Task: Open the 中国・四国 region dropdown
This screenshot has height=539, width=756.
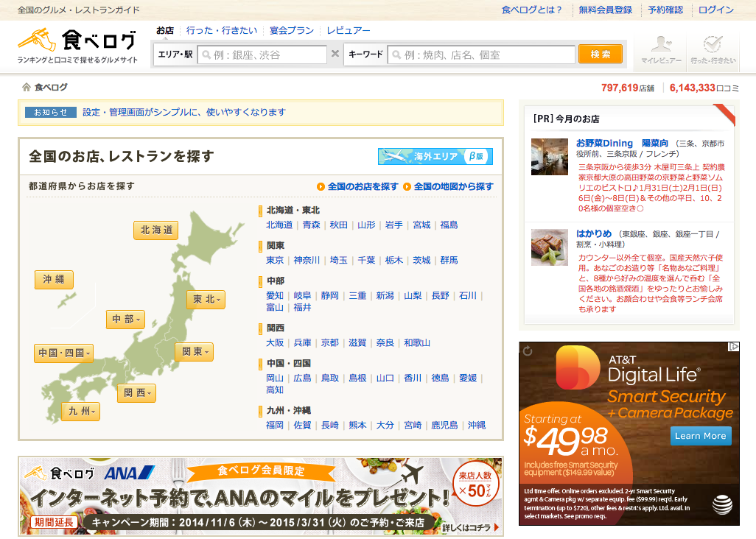Action: 64,353
